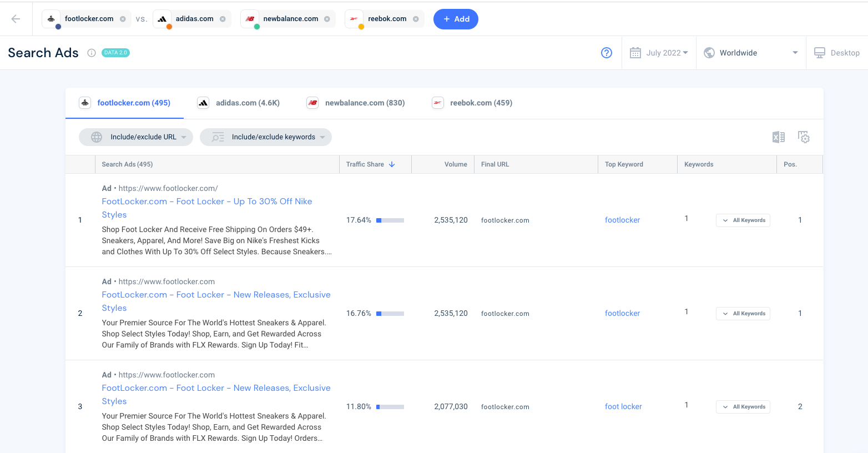Viewport: 868px width, 453px height.
Task: Remove adidas.com from the comparison
Action: (x=223, y=19)
